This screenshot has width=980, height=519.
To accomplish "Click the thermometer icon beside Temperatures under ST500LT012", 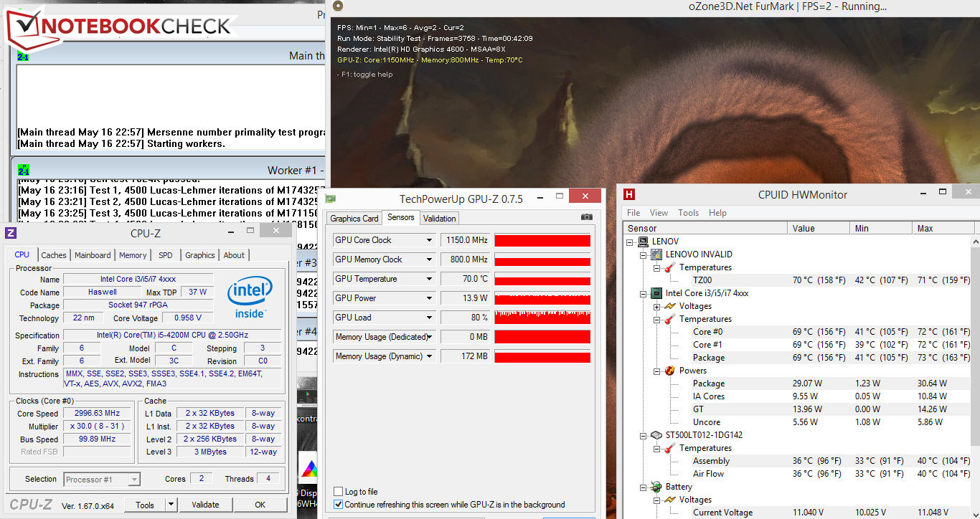I will (x=669, y=448).
